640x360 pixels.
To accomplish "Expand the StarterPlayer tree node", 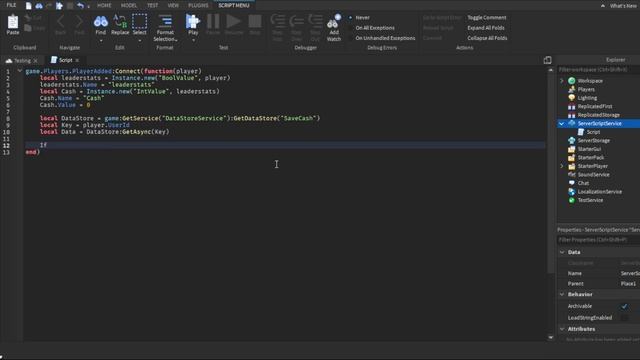I will pyautogui.click(x=562, y=166).
